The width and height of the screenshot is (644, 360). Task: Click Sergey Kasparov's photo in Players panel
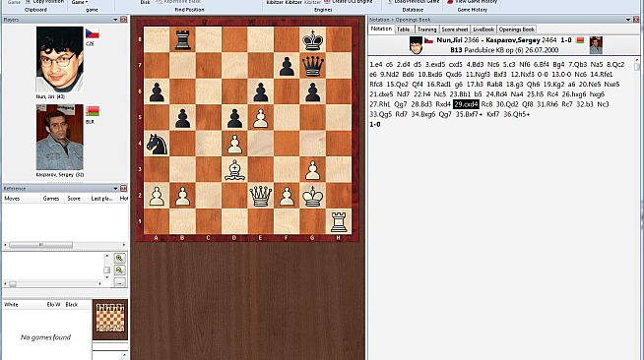(60, 137)
